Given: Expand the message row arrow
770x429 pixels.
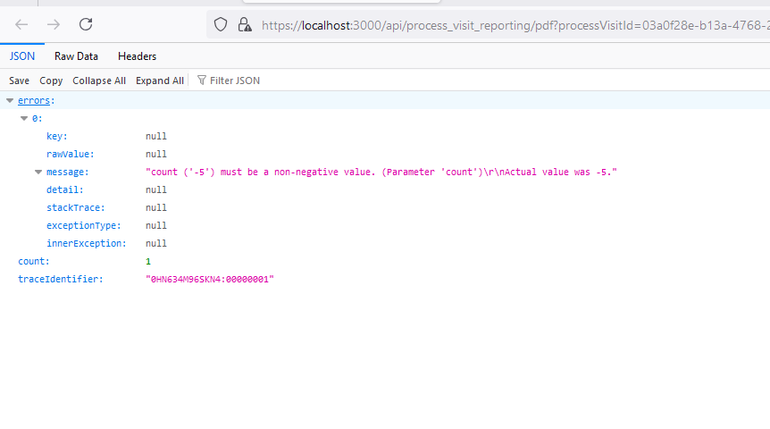Looking at the screenshot, I should coord(38,172).
